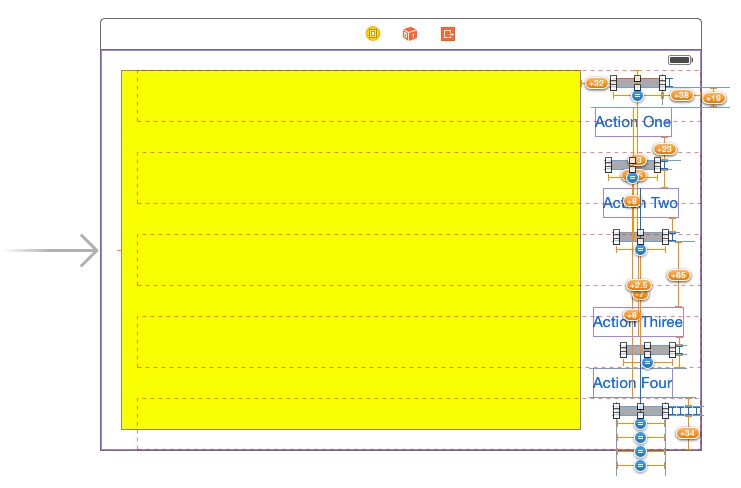
Task: Select the yellow View Controller dock icon
Action: 373,34
